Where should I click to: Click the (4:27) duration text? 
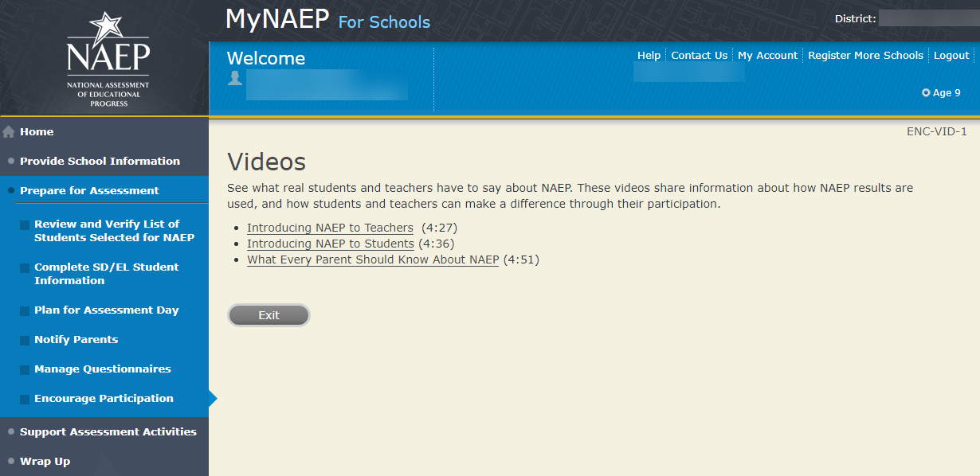click(x=439, y=228)
